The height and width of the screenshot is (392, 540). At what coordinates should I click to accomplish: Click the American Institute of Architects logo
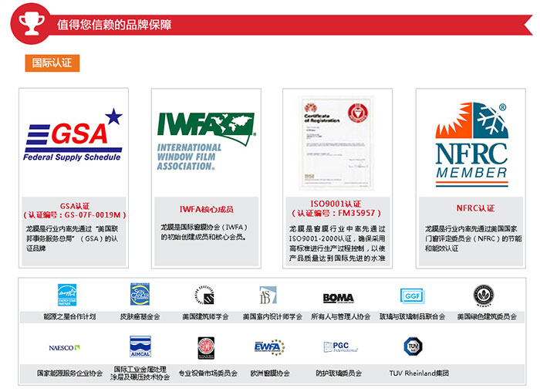click(205, 296)
